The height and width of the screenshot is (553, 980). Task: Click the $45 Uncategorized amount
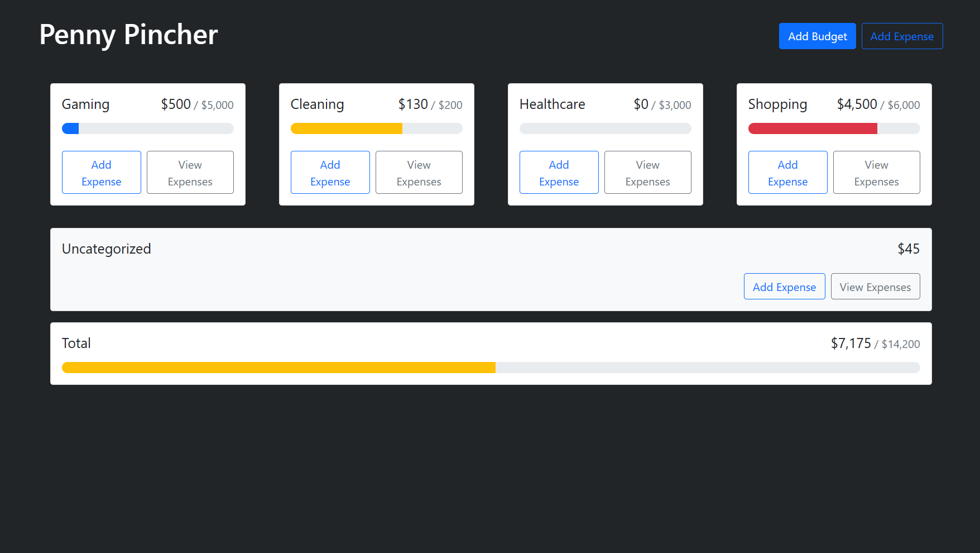point(909,249)
